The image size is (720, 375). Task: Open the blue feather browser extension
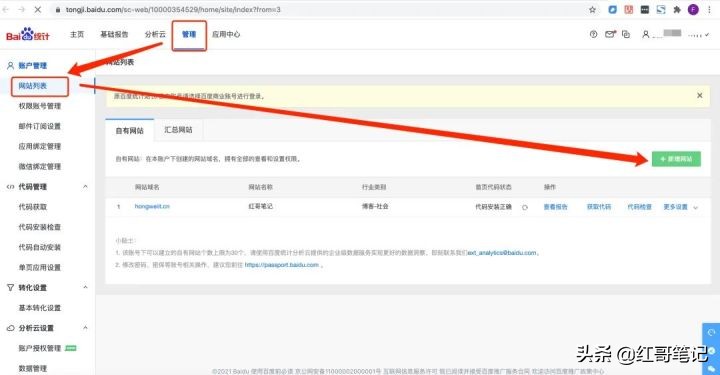pos(612,10)
